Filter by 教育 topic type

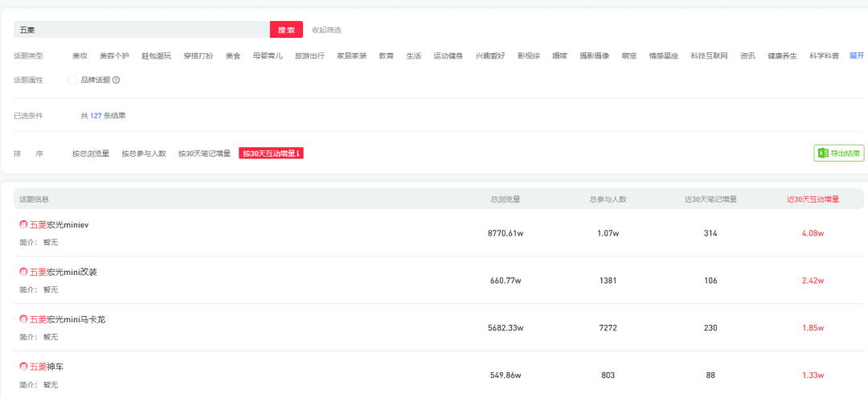coord(387,56)
